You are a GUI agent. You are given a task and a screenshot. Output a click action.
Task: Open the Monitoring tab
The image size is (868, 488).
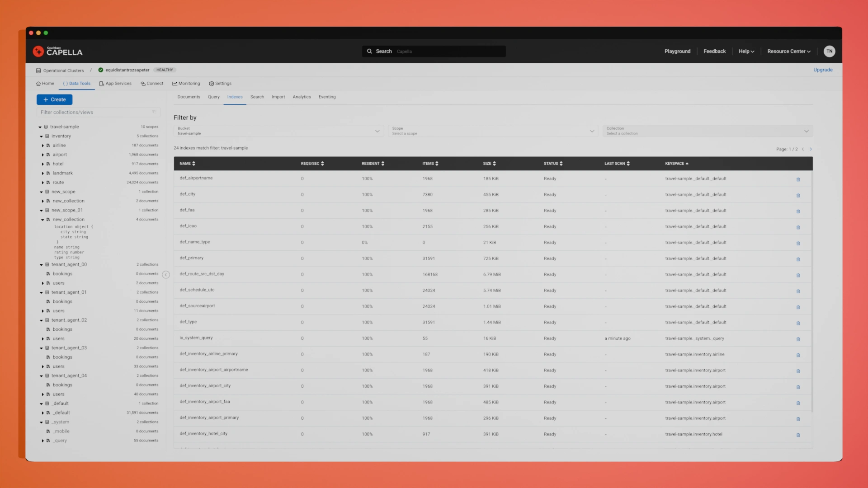[x=186, y=84]
